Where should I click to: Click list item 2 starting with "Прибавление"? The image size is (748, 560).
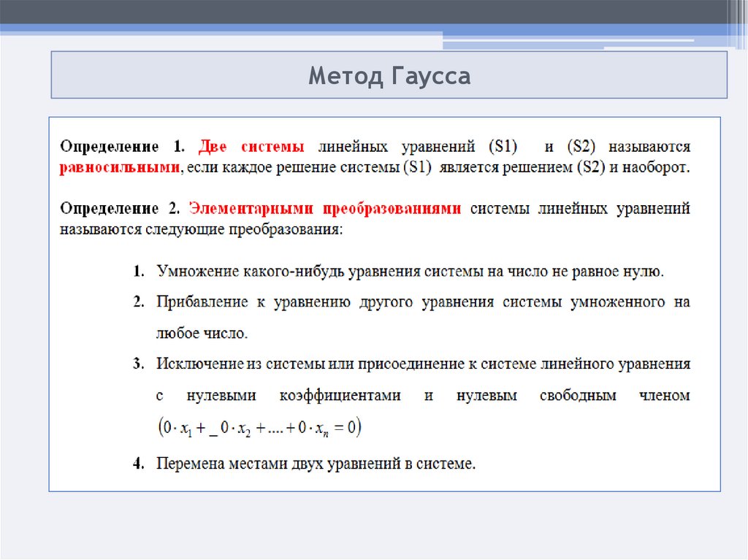(x=422, y=302)
